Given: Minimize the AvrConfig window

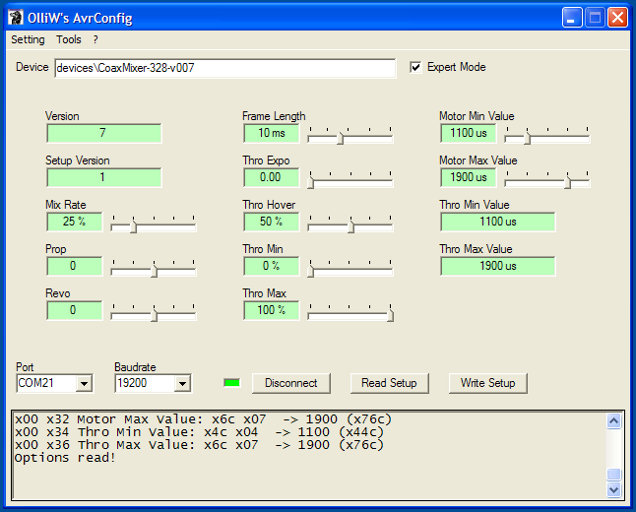Looking at the screenshot, I should tap(571, 17).
